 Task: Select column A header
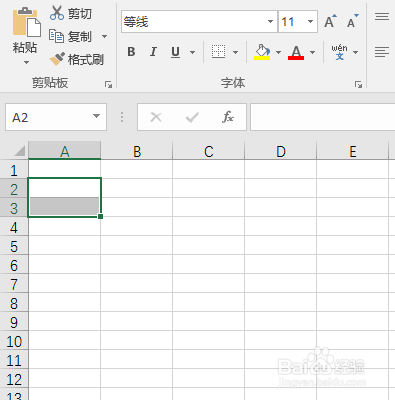point(65,151)
